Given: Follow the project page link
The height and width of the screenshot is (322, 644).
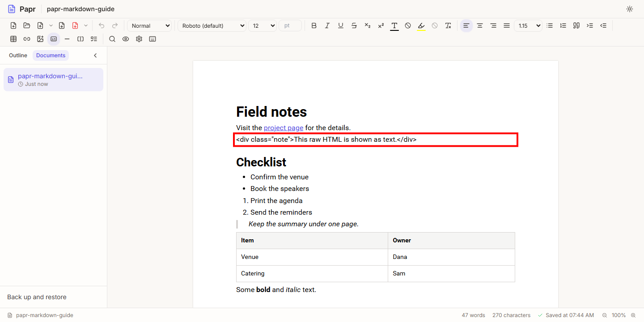Looking at the screenshot, I should [x=284, y=128].
